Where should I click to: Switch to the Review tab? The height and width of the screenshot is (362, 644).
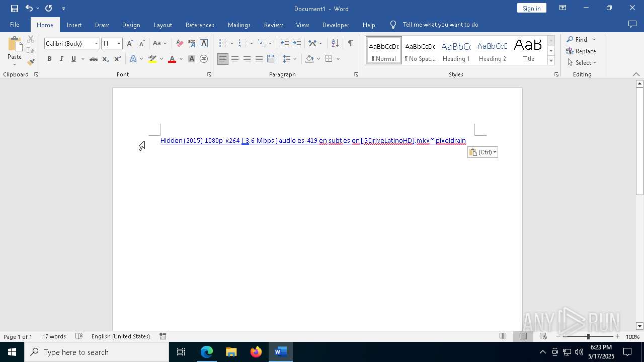[x=273, y=25]
